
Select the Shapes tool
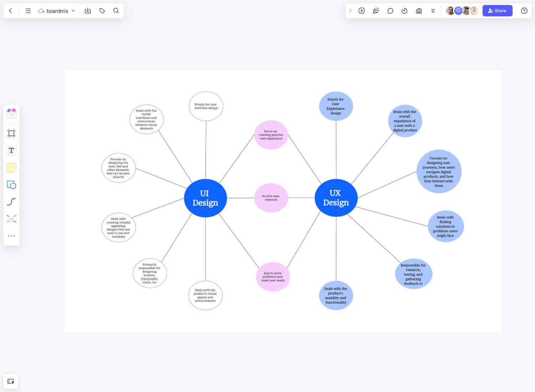tap(11, 185)
